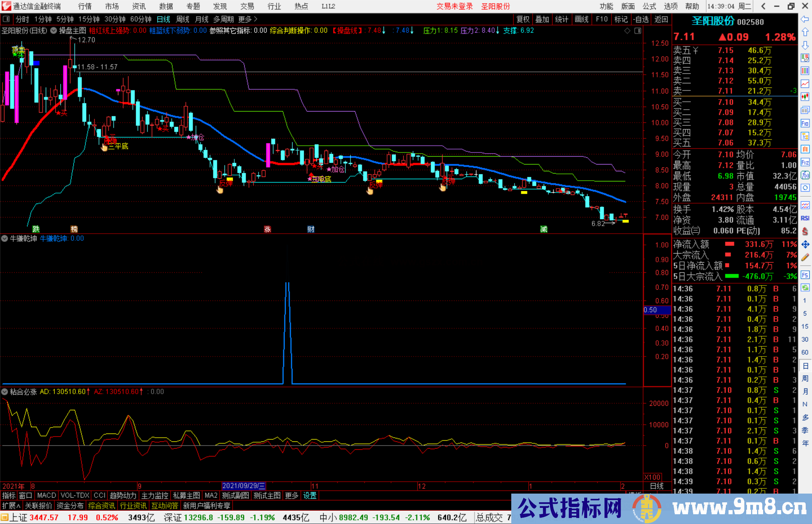Image resolution: width=812 pixels, height=524 pixels.
Task: Click the green refresh icon in sidebar
Action: tap(805, 288)
